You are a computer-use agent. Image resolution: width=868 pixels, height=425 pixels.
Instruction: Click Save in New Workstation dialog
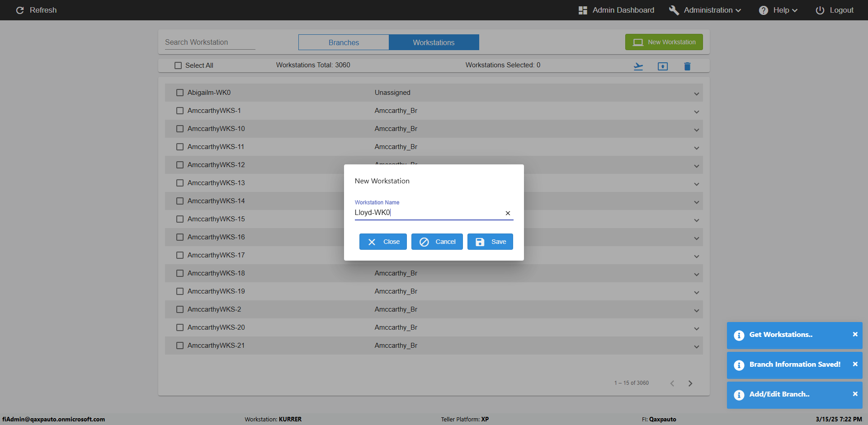point(490,242)
